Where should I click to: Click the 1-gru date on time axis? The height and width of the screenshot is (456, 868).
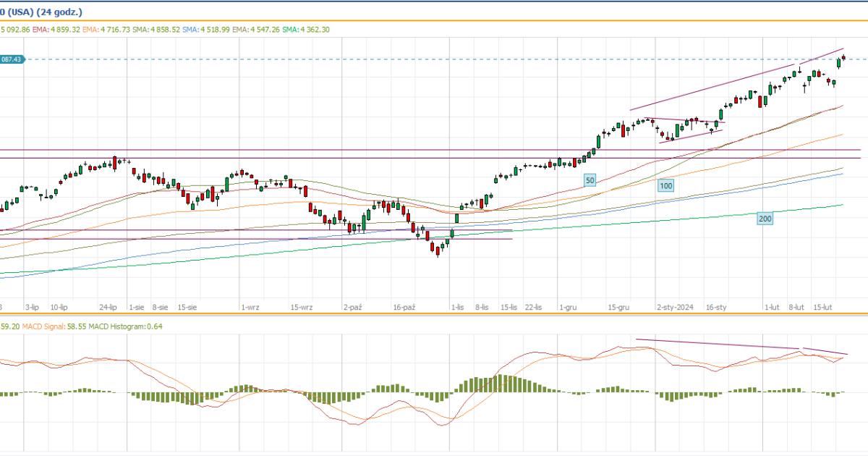tap(569, 308)
